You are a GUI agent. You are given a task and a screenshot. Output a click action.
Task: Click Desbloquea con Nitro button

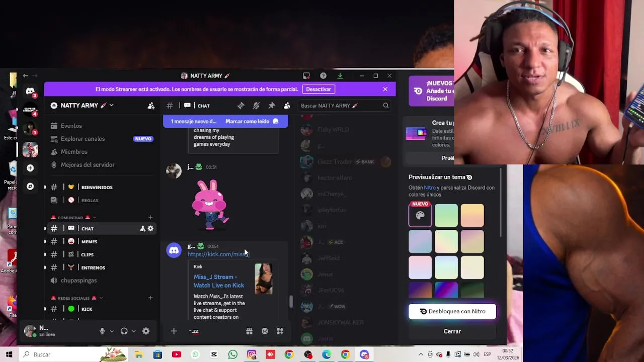pos(452,311)
